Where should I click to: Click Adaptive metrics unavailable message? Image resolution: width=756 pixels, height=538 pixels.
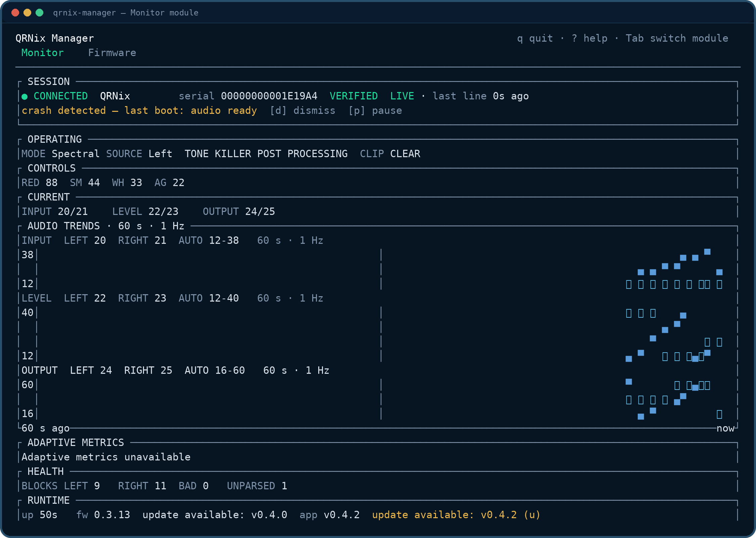click(106, 457)
